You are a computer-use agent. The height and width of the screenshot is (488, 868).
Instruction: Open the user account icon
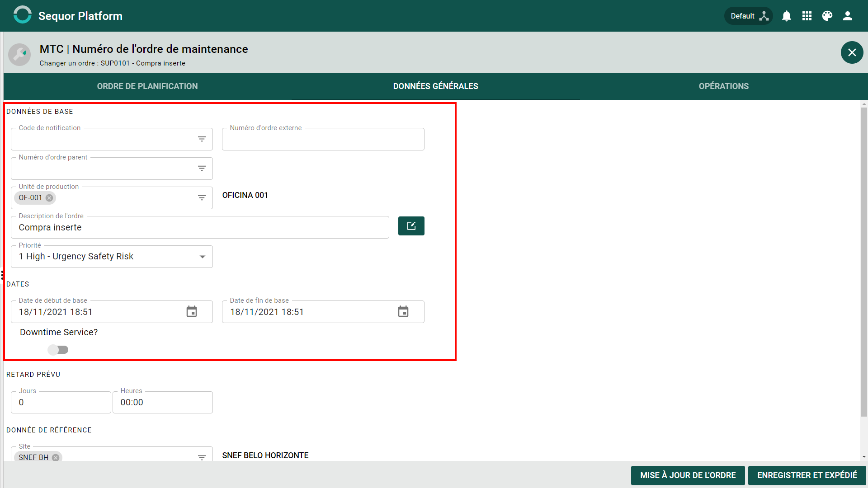848,16
